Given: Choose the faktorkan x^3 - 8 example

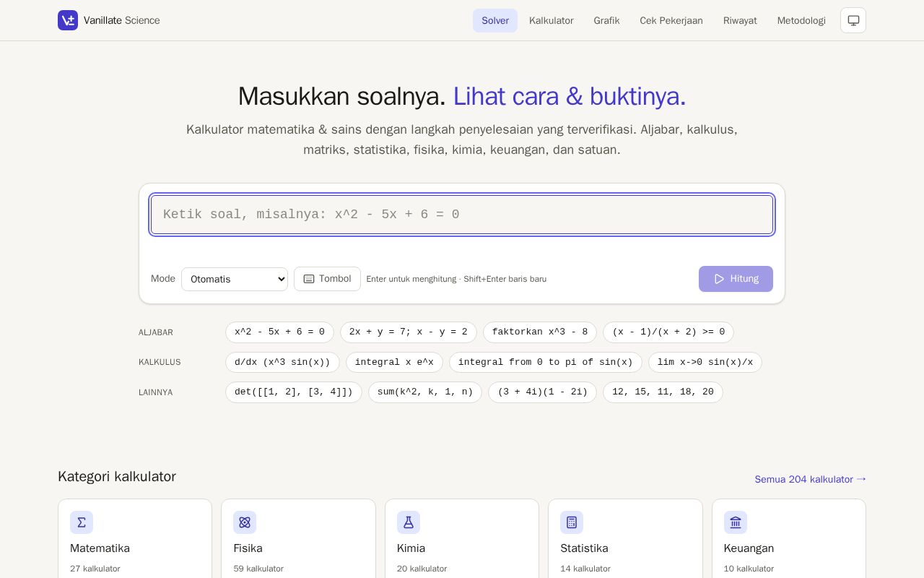Looking at the screenshot, I should pyautogui.click(x=540, y=332).
